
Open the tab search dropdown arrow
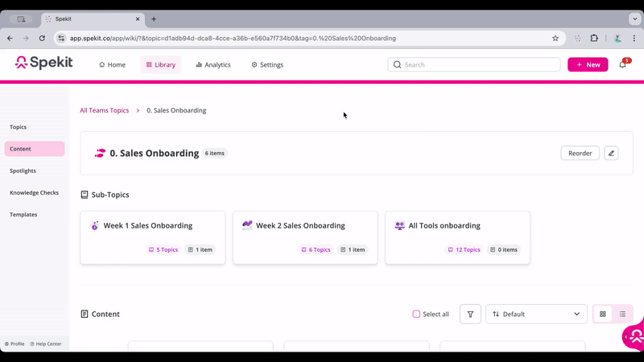click(x=634, y=19)
